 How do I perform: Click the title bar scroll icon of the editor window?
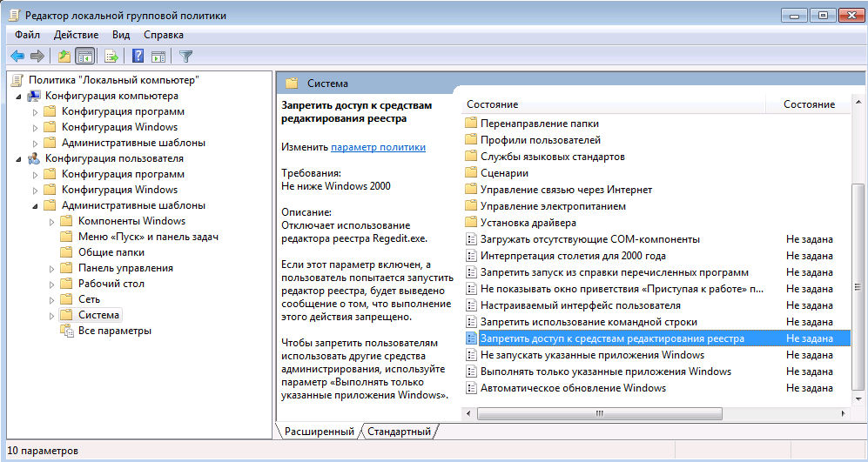pos(15,16)
